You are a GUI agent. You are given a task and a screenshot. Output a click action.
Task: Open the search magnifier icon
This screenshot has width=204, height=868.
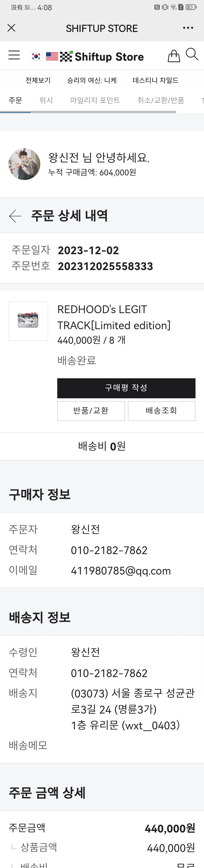(192, 54)
